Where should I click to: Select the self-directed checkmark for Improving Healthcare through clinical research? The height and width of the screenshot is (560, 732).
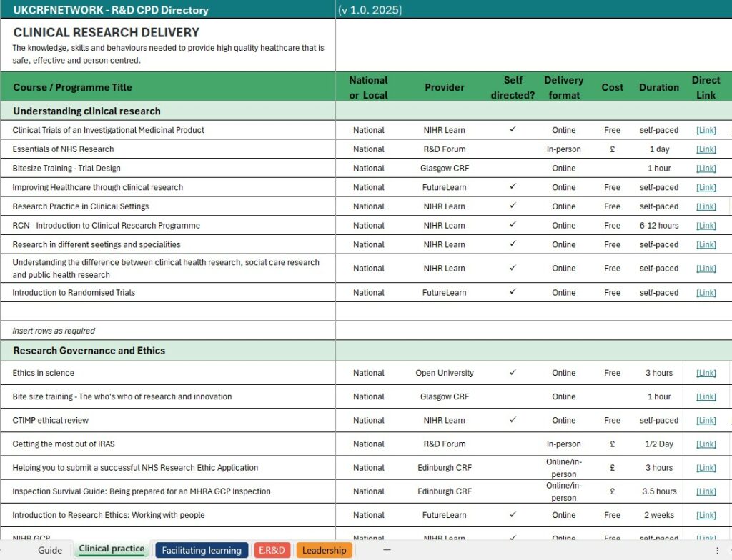[x=513, y=186]
